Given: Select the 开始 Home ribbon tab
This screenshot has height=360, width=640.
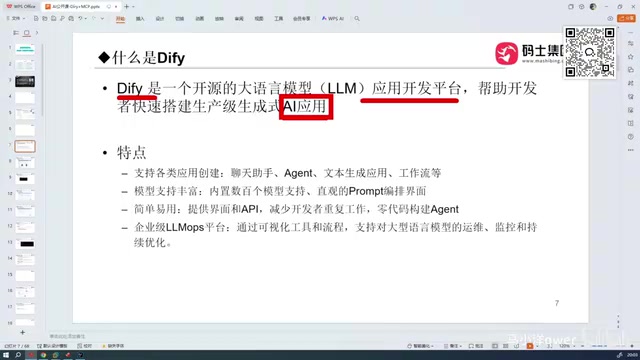Looking at the screenshot, I should click(120, 19).
